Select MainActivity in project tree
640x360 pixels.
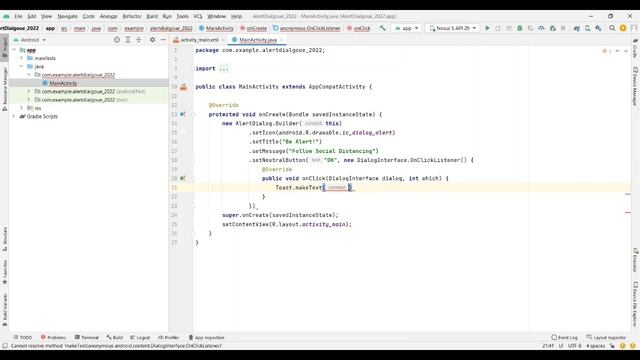pos(63,83)
